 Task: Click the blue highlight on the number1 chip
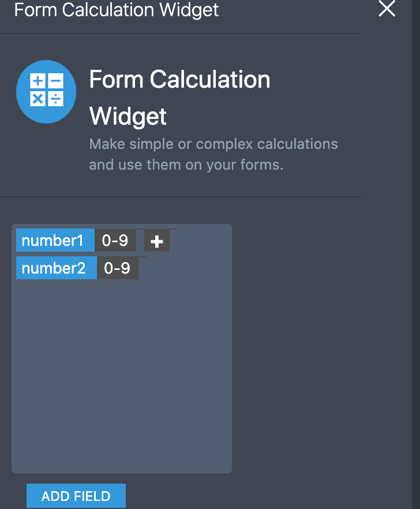tap(55, 240)
